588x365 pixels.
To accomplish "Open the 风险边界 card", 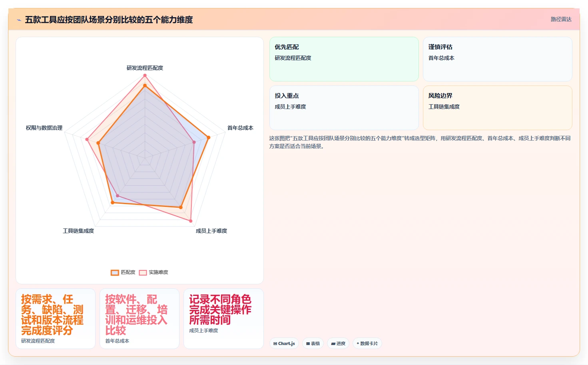I will click(x=497, y=108).
